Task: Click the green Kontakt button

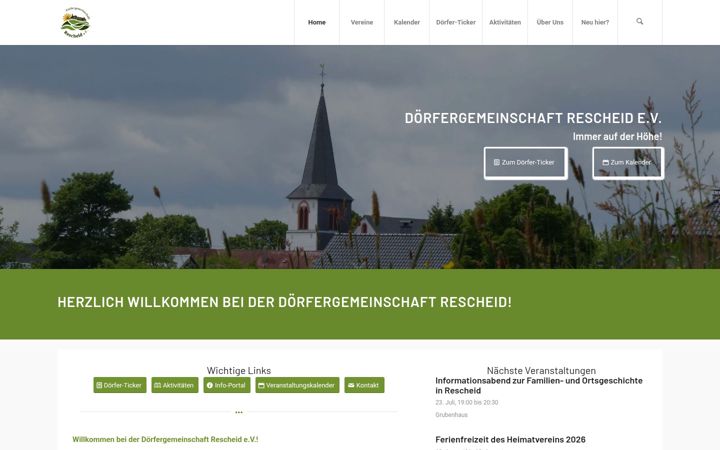Action: click(365, 385)
